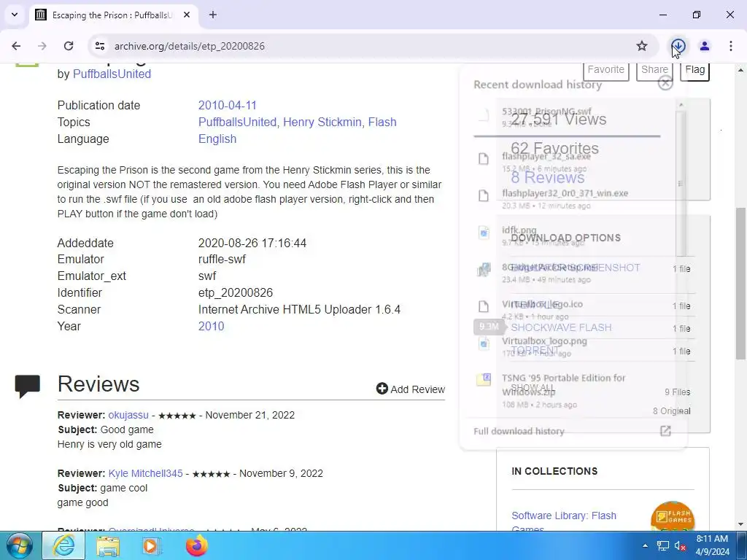Open the 2010-04-11 publication date link

click(228, 105)
